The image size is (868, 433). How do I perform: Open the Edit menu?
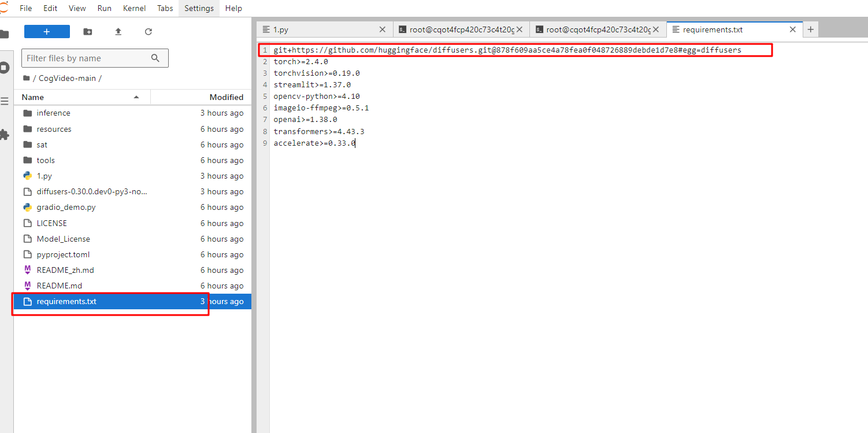click(x=50, y=8)
